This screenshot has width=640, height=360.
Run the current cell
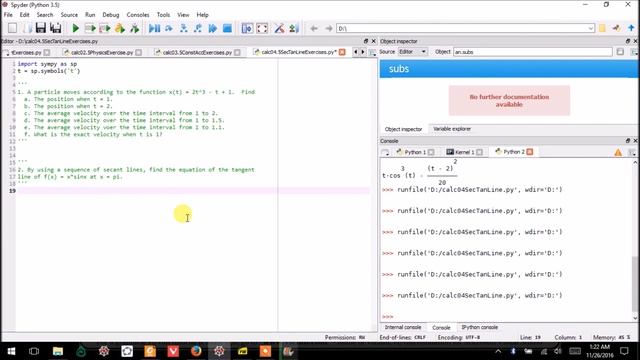pyautogui.click(x=90, y=28)
